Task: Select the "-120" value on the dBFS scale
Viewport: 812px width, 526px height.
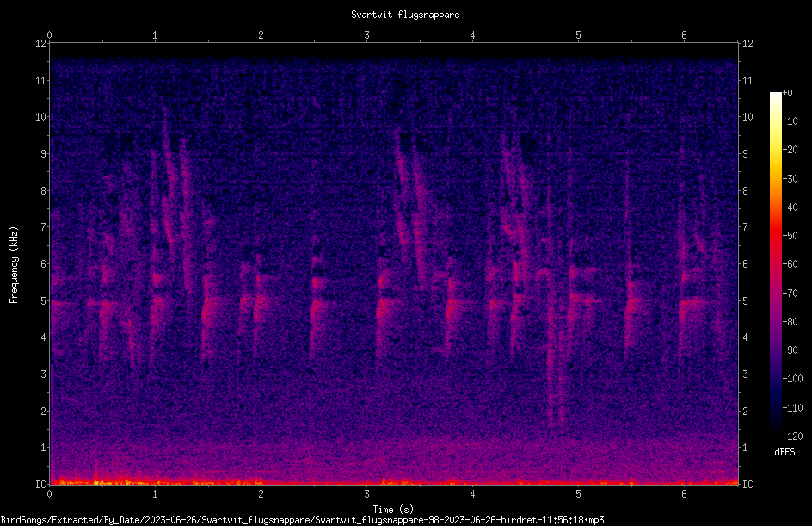Action: pos(793,436)
